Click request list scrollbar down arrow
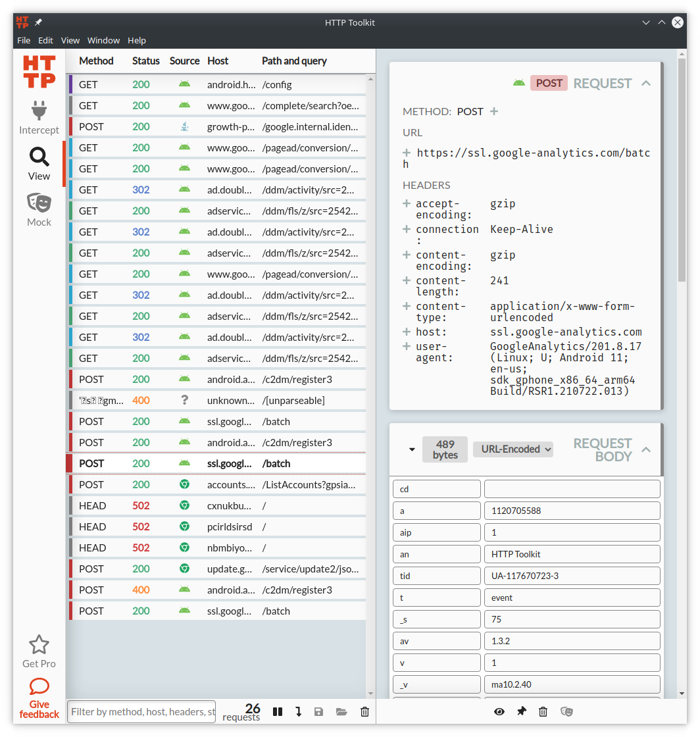The image size is (700, 737). coord(370,694)
